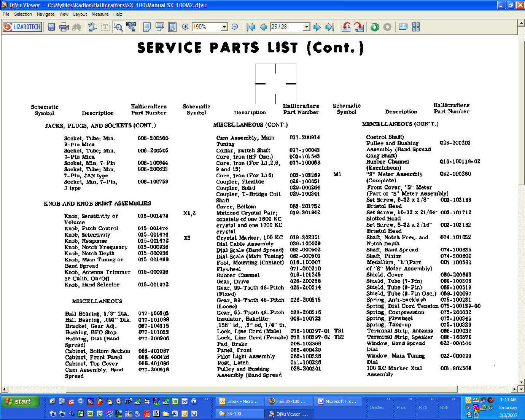
Task: Switch to Microsoft FrontPage taskbar window
Action: [x=337, y=401]
